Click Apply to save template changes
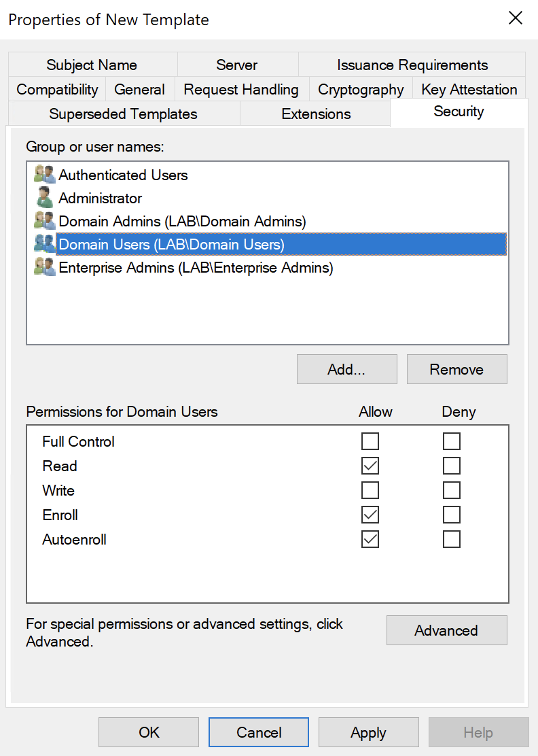This screenshot has width=538, height=756. (x=368, y=733)
